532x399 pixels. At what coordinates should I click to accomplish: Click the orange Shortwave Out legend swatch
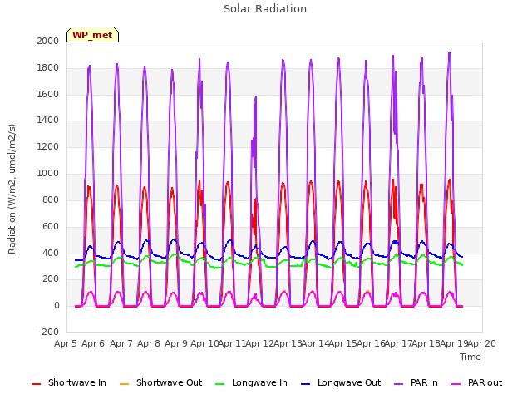tap(124, 384)
